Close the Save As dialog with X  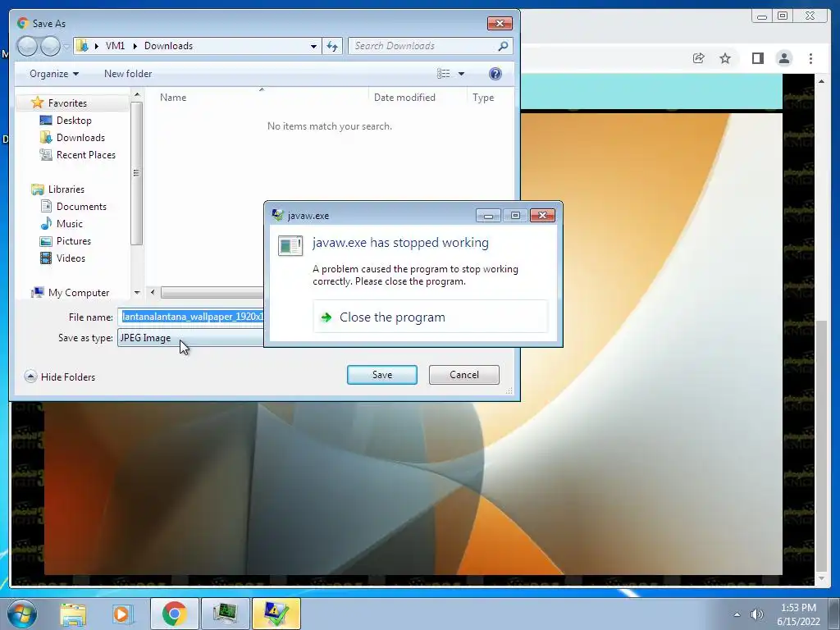tap(500, 24)
